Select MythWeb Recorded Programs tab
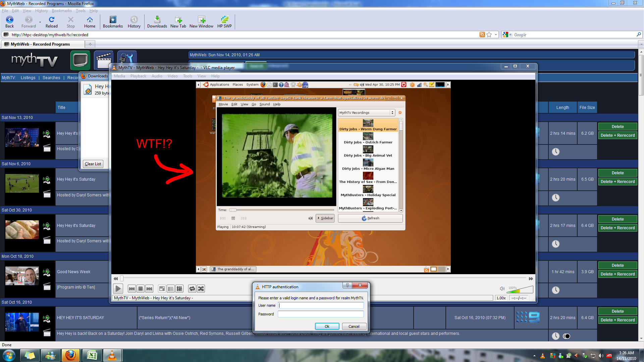644x362 pixels. click(x=43, y=44)
